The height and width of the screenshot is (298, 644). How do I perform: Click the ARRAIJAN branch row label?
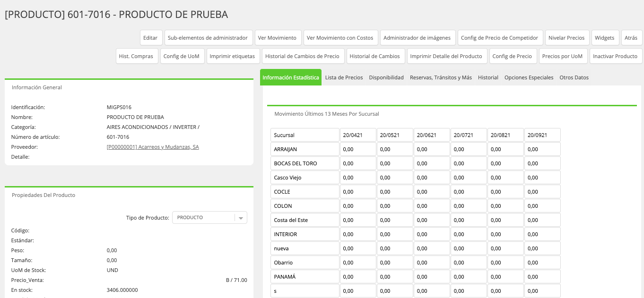(x=305, y=149)
